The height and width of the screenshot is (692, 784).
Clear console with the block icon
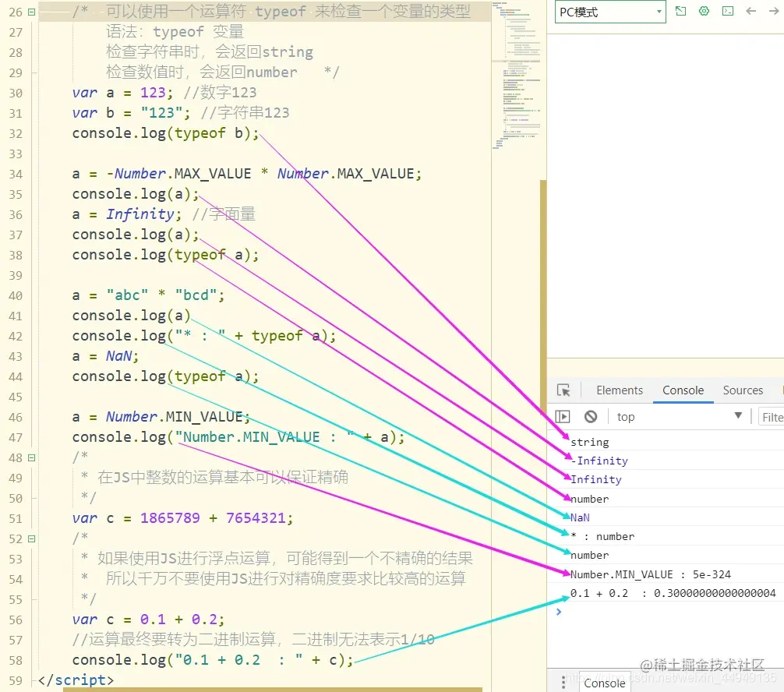591,416
